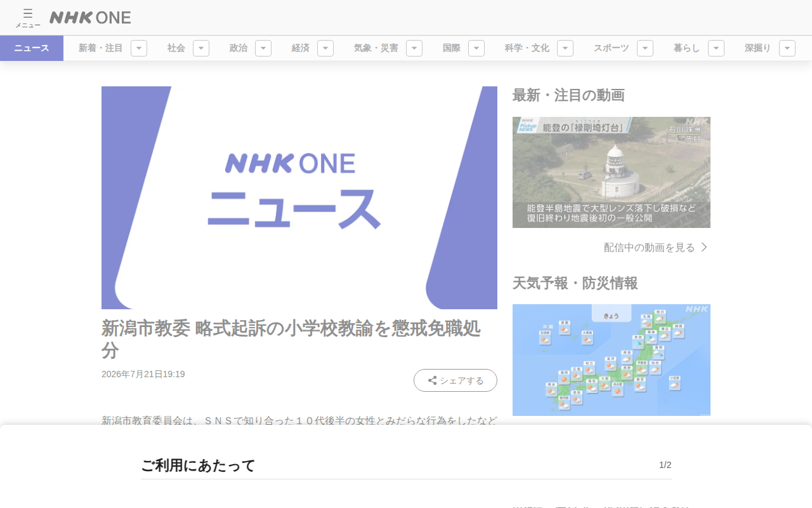Go to the 国際 section

452,48
